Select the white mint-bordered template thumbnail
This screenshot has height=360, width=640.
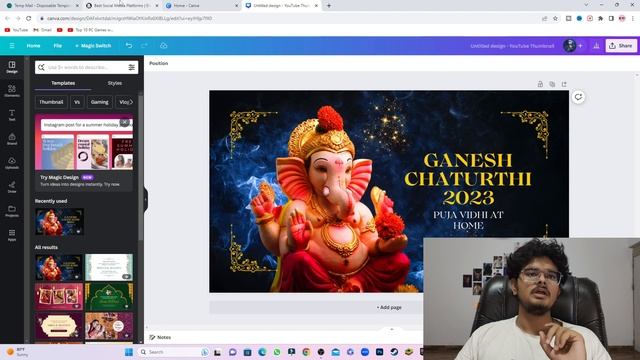tap(109, 267)
